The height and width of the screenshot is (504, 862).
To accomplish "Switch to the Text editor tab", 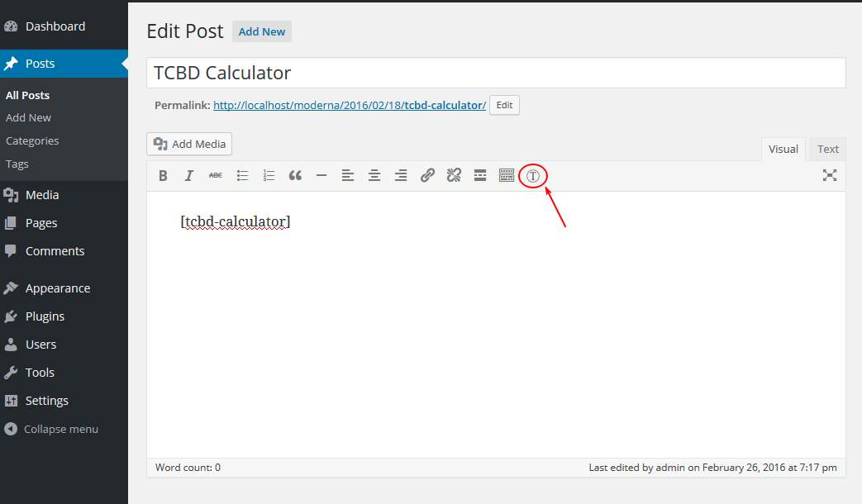I will (x=827, y=149).
